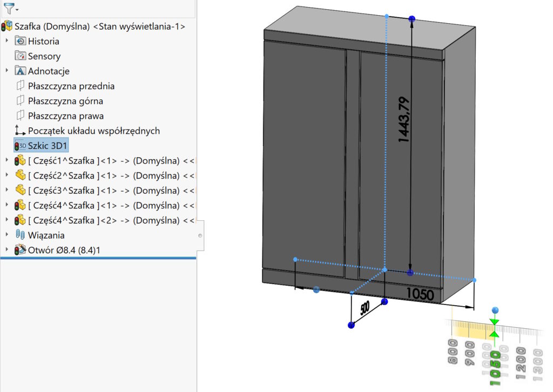Select the Część3^Szafka component entry
This screenshot has height=392, width=553.
[103, 190]
